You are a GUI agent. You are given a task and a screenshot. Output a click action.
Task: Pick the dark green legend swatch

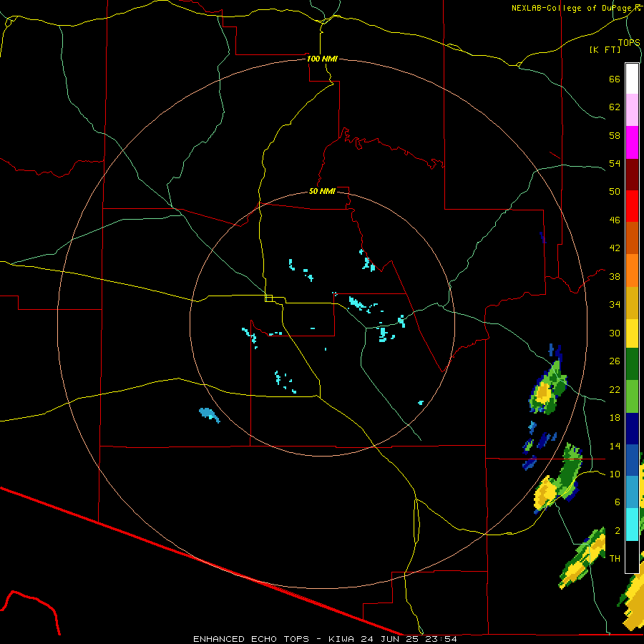tap(632, 364)
